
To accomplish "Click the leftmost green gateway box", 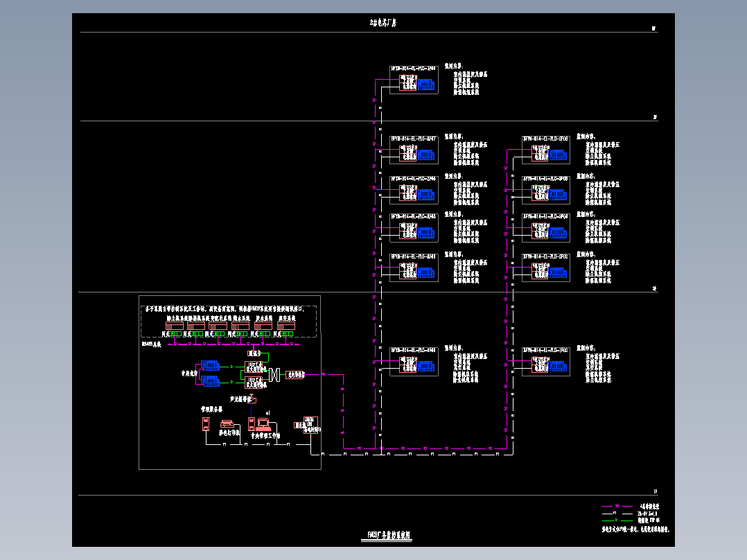I will tap(175, 334).
